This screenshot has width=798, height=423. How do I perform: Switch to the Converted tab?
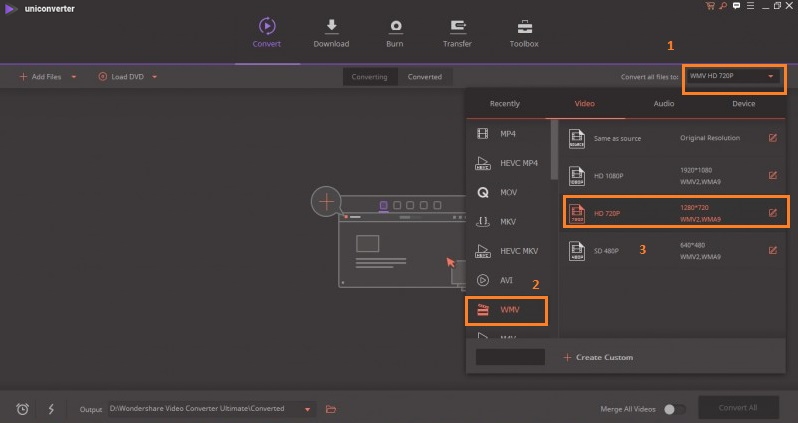point(424,77)
